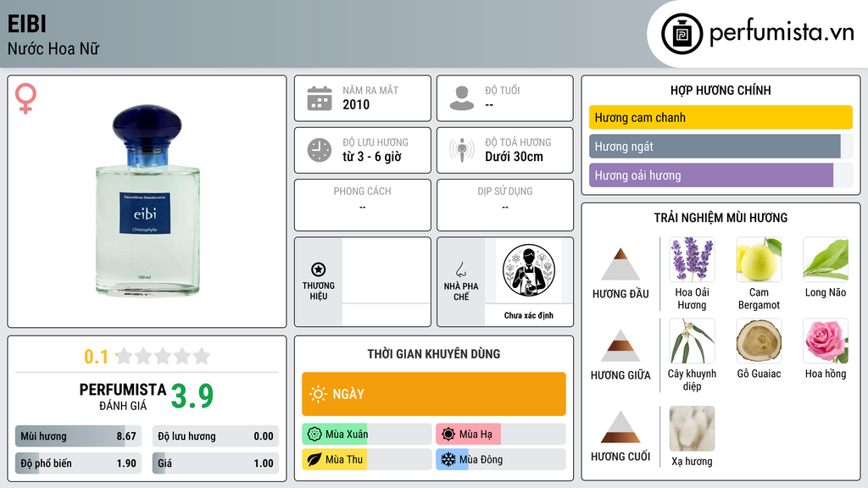Select the Mùa Hạ season bar
Image resolution: width=868 pixels, height=488 pixels.
tap(501, 435)
